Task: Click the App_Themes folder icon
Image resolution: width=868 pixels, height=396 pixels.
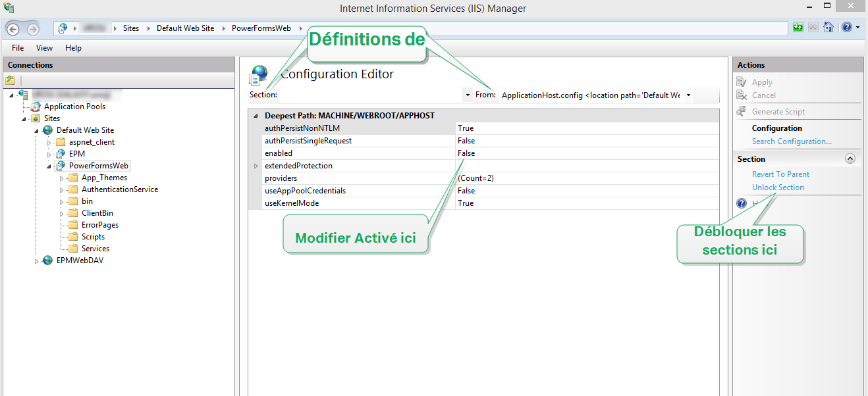Action: 73,178
